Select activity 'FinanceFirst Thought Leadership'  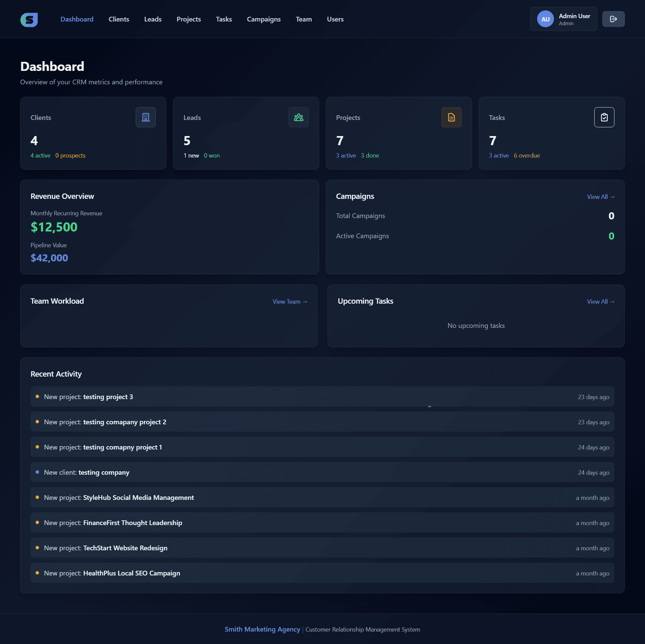(322, 522)
